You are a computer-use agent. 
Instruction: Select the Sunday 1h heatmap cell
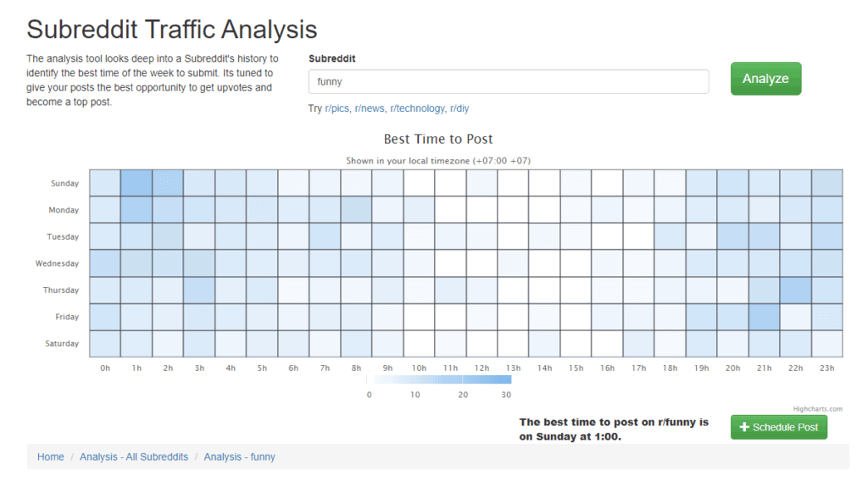[x=136, y=183]
